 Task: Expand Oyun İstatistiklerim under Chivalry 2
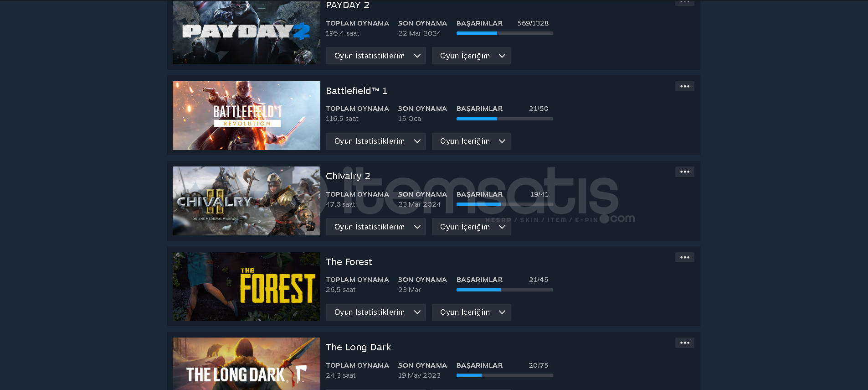(375, 227)
